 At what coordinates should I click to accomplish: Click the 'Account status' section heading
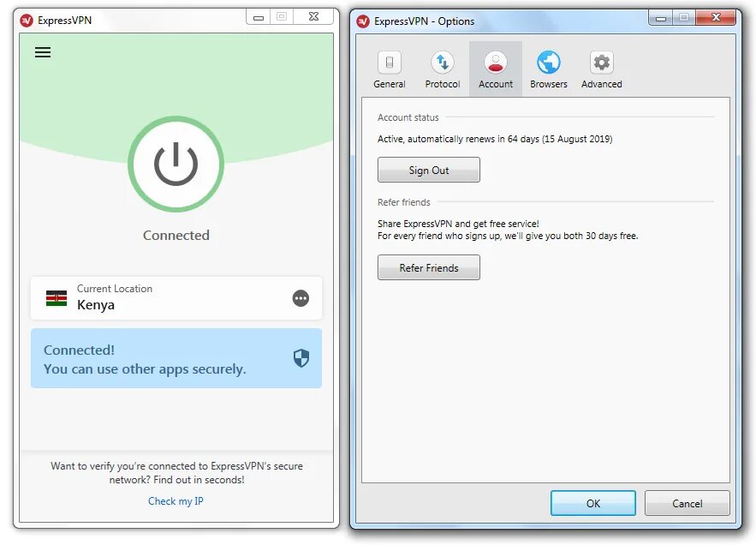coord(408,117)
